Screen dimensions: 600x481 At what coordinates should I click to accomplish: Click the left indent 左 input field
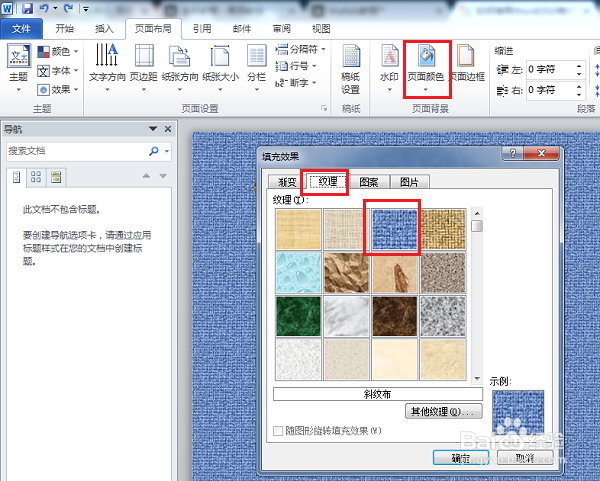549,70
